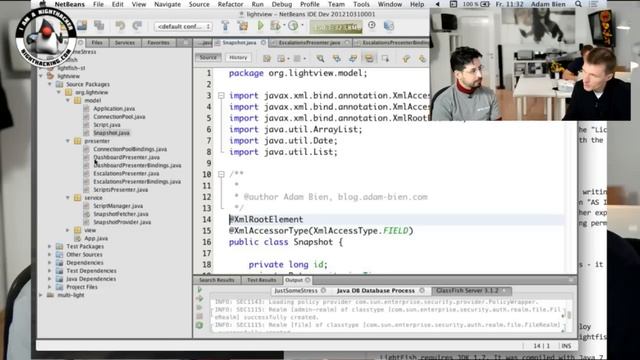
Task: Collapse the import block fold marker
Action: pos(221,96)
